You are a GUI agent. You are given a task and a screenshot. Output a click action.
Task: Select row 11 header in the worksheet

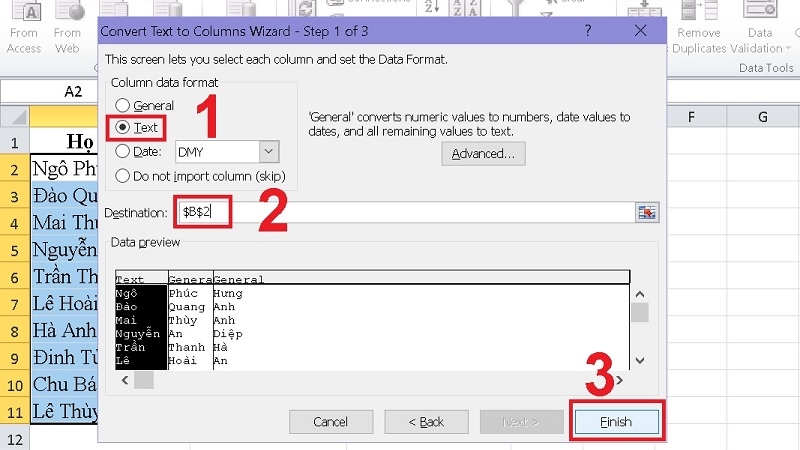tap(15, 411)
